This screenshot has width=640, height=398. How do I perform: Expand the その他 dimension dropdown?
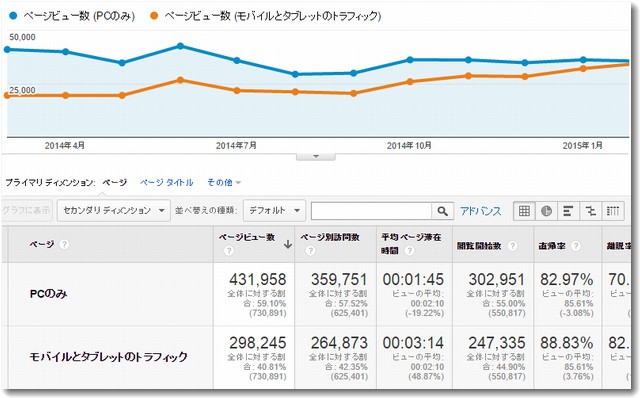click(x=224, y=182)
